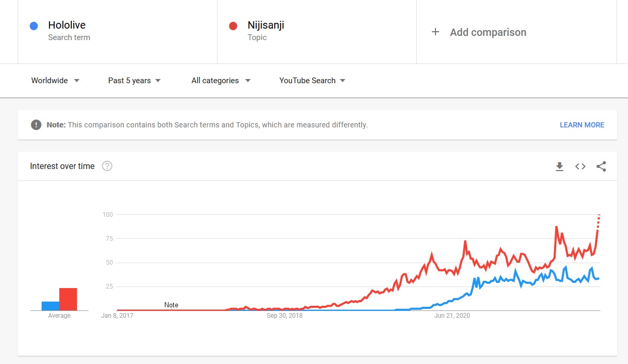The height and width of the screenshot is (364, 628).
Task: Click the blue average bar
Action: (x=50, y=306)
